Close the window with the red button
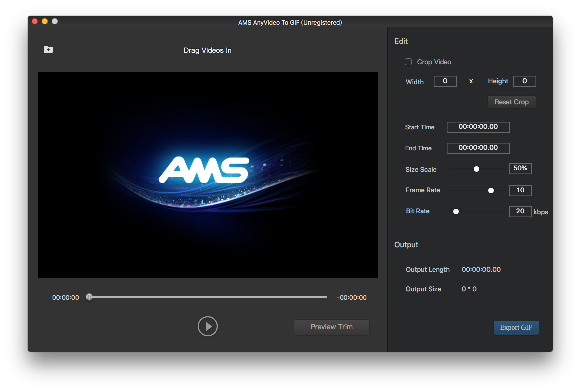The width and height of the screenshot is (581, 392). (35, 21)
